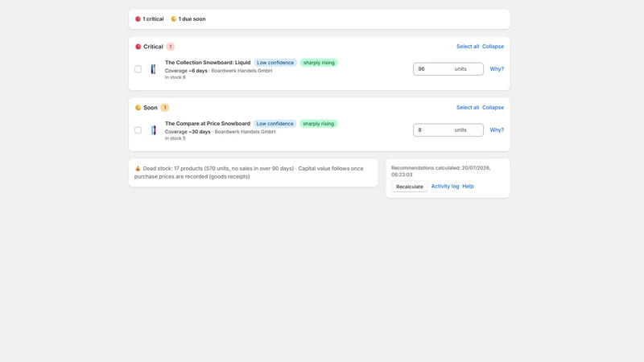Select all items in Critical section
The width and height of the screenshot is (644, 362).
[468, 47]
